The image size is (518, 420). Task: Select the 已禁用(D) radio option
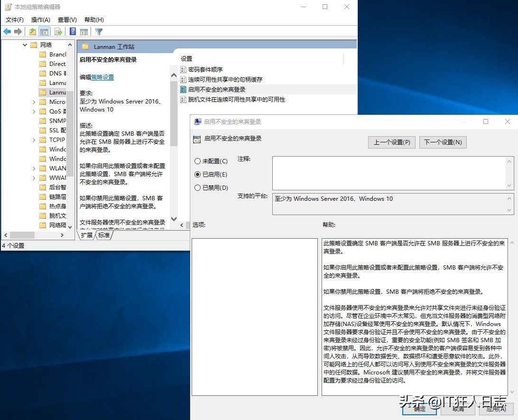198,188
